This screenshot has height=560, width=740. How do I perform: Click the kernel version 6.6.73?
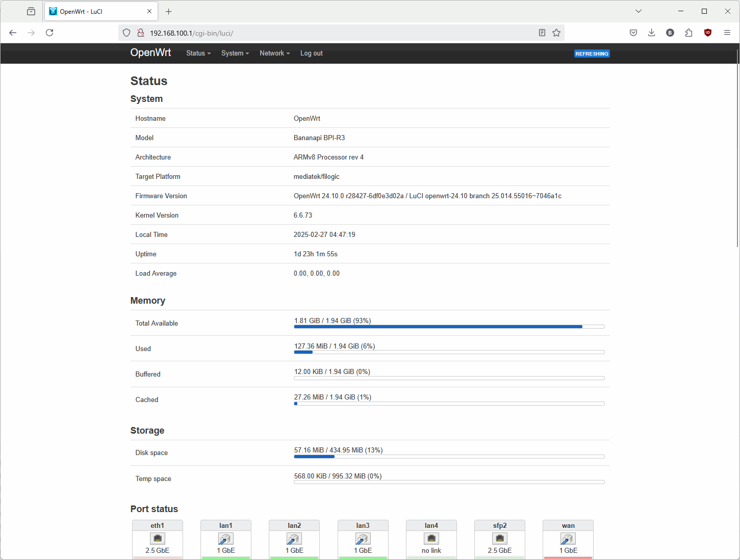point(303,215)
